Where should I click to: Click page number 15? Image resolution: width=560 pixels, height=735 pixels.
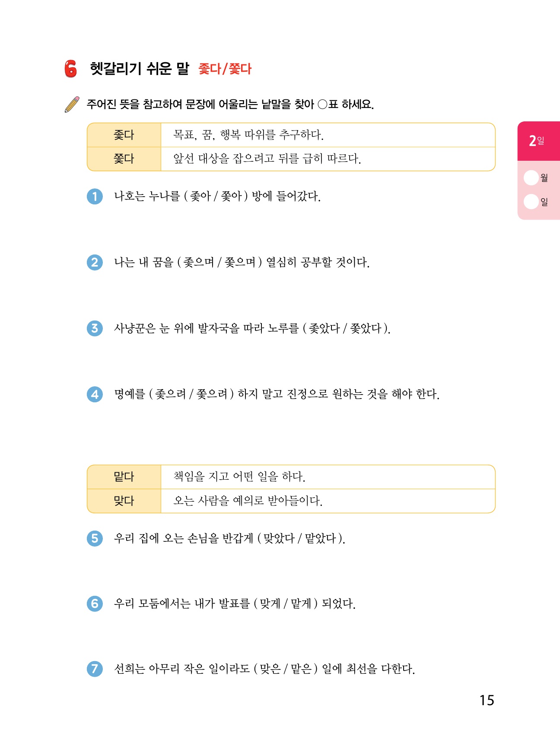(x=487, y=700)
